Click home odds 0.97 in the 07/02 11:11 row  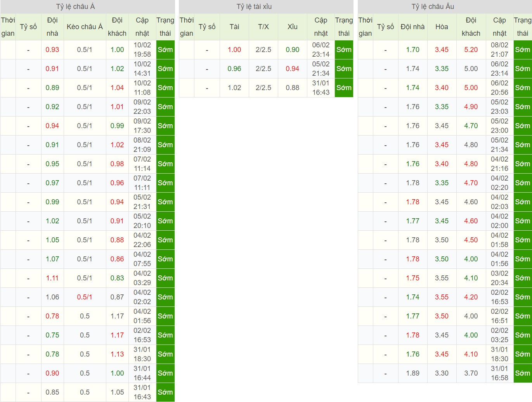pyautogui.click(x=52, y=183)
